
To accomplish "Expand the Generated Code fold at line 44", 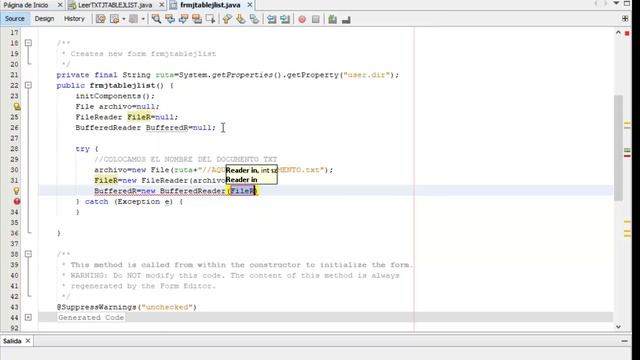I will 28,317.
